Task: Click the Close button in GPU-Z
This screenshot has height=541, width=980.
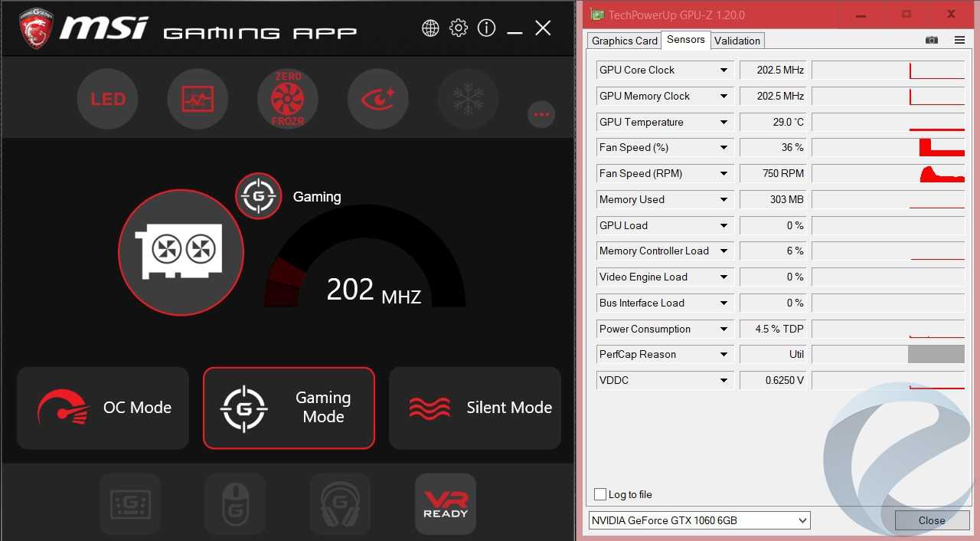Action: pos(931,520)
